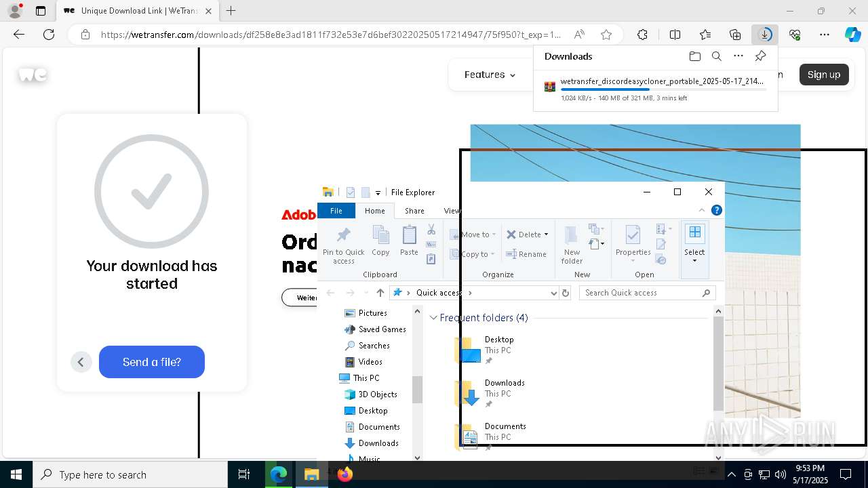Open the File menu in File Explorer
Screen dimensions: 868x488
pos(336,211)
